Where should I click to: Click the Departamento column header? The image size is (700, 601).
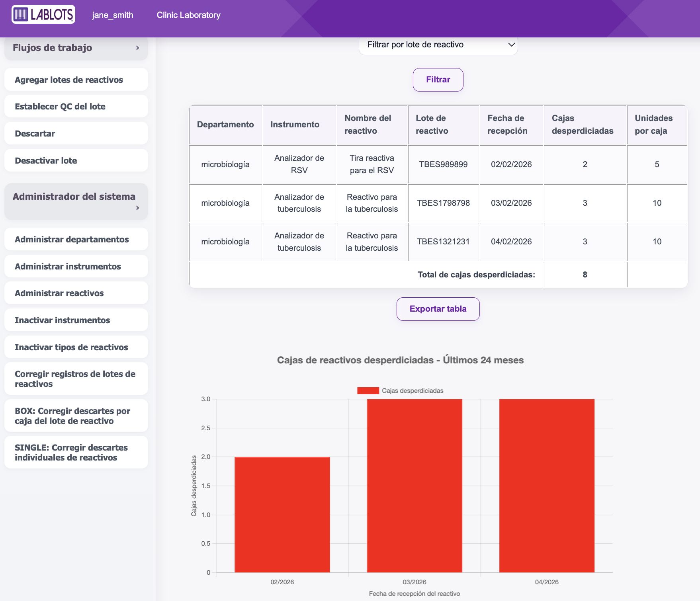225,125
